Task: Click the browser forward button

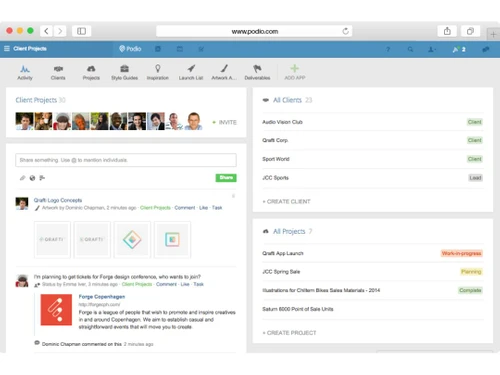Action: [x=60, y=31]
